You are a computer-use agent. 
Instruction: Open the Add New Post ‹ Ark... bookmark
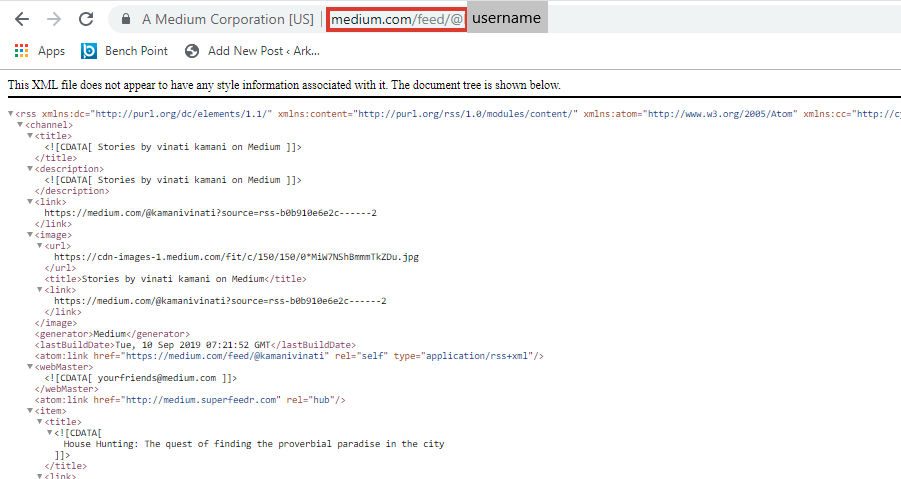pos(264,51)
